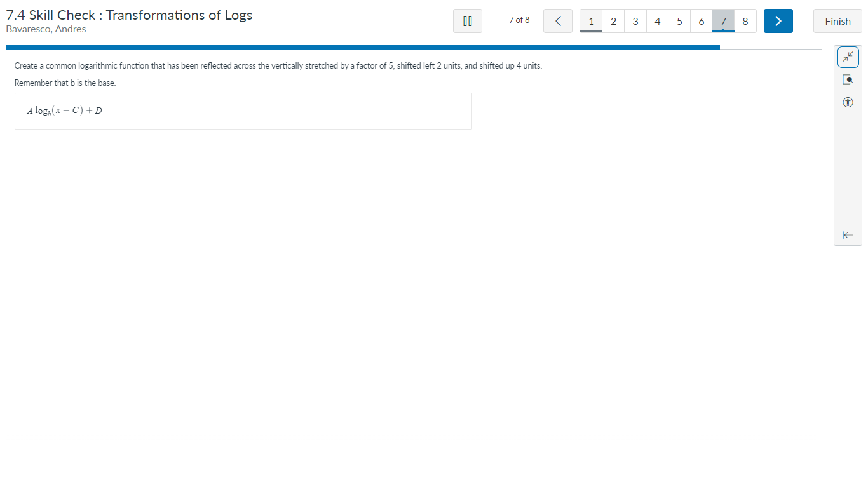The image size is (868, 488).
Task: Return to currently active question 7
Action: [x=722, y=21]
